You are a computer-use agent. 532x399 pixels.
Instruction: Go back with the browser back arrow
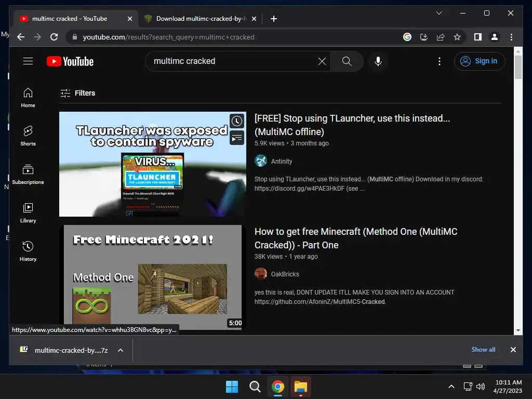tap(21, 37)
